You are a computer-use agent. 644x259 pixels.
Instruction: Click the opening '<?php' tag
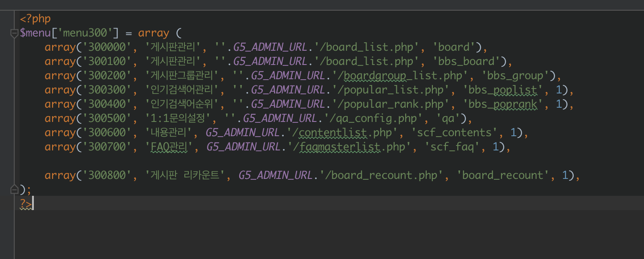coord(35,19)
